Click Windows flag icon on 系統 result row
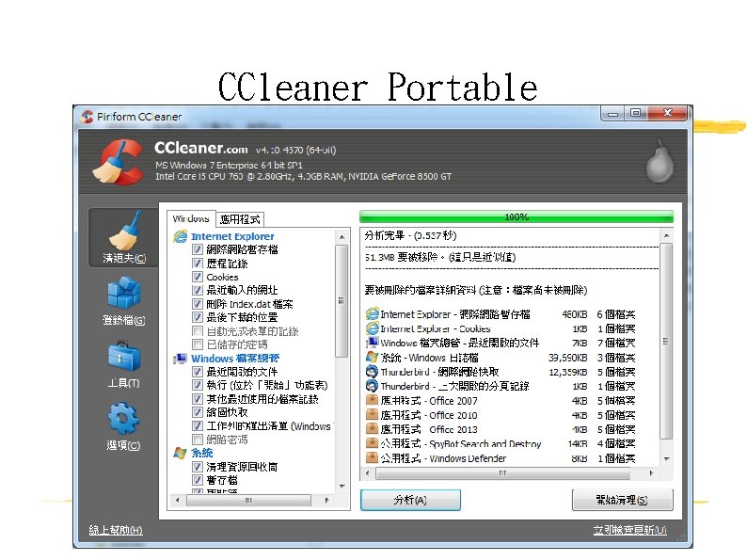Screen dimensions: 747x560 pos(372,357)
